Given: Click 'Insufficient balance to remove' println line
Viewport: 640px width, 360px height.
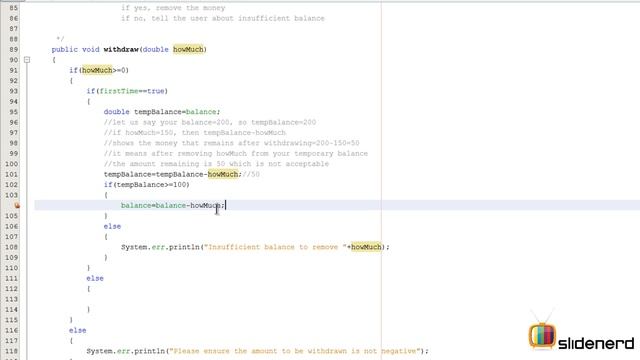Looking at the screenshot, I should [255, 247].
